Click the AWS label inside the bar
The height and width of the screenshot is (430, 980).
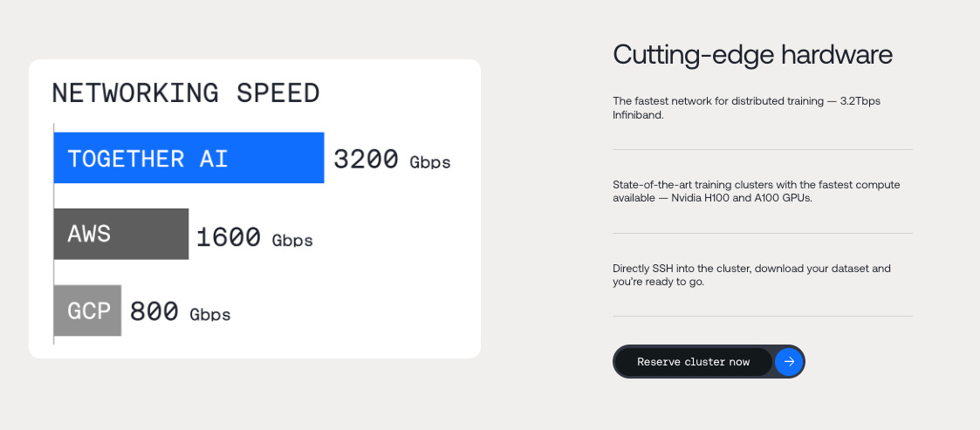(89, 234)
